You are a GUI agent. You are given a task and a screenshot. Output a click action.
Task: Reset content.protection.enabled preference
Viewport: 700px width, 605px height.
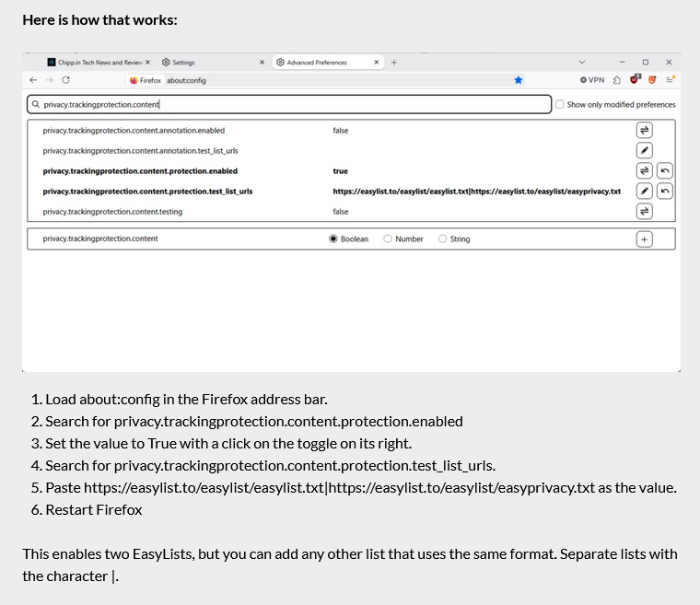click(x=665, y=170)
